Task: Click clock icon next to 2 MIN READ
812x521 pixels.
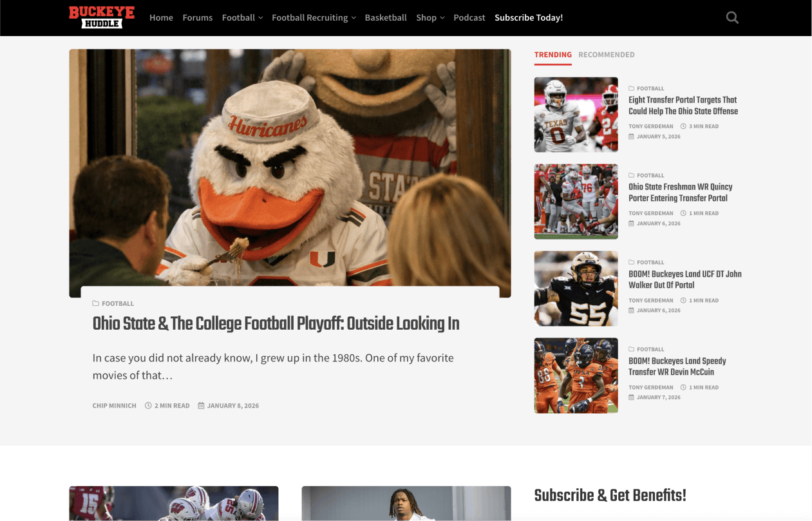Action: tap(148, 406)
